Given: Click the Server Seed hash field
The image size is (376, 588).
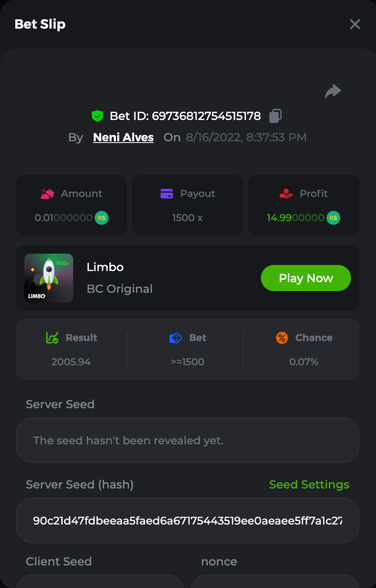Looking at the screenshot, I should (x=187, y=520).
